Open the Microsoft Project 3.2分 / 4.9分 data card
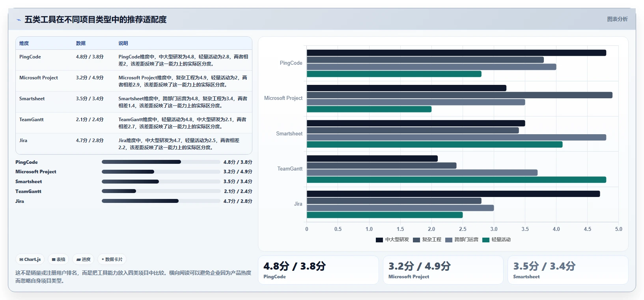644x300 pixels. (x=443, y=270)
